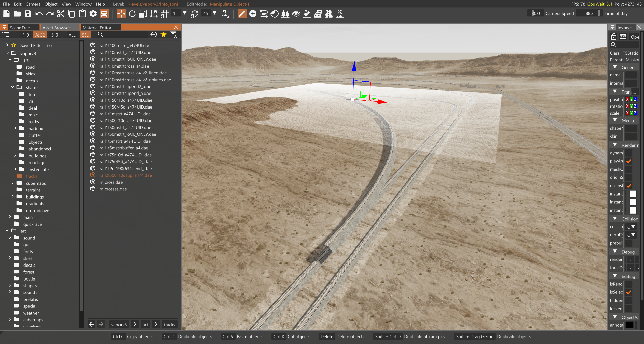Toggle favorites star in Asset Browser
Screen dimensions: 644x344
[164, 34]
